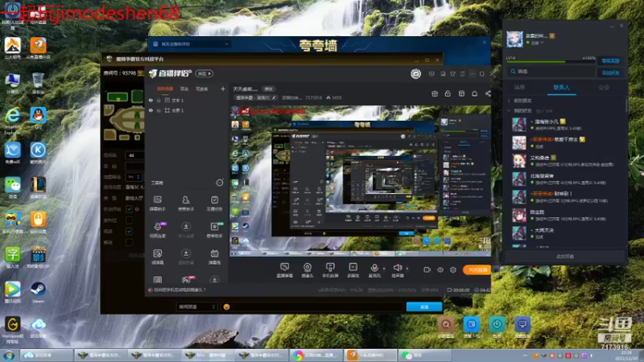This screenshot has width=644, height=362.
Task: Open stream settings gear icon
Action: click(x=453, y=269)
